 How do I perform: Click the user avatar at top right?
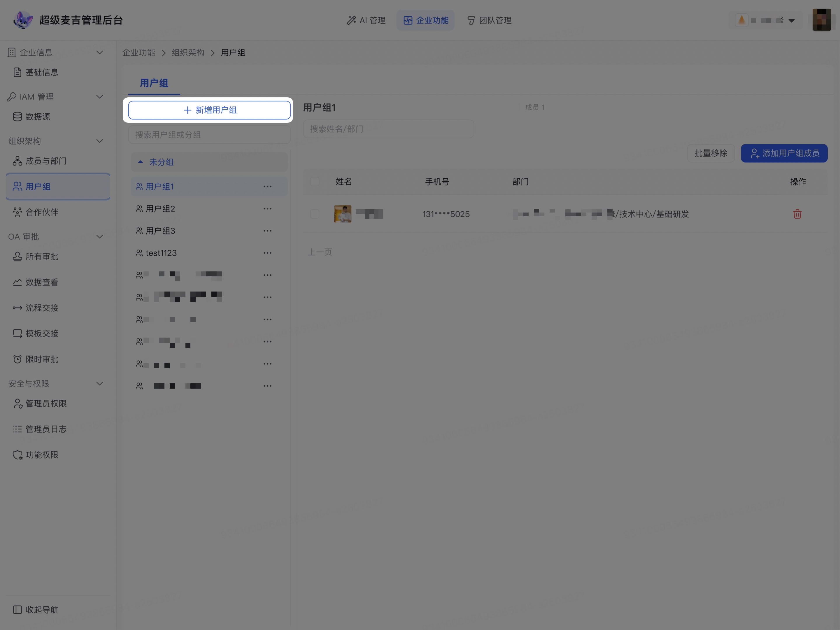tap(822, 20)
